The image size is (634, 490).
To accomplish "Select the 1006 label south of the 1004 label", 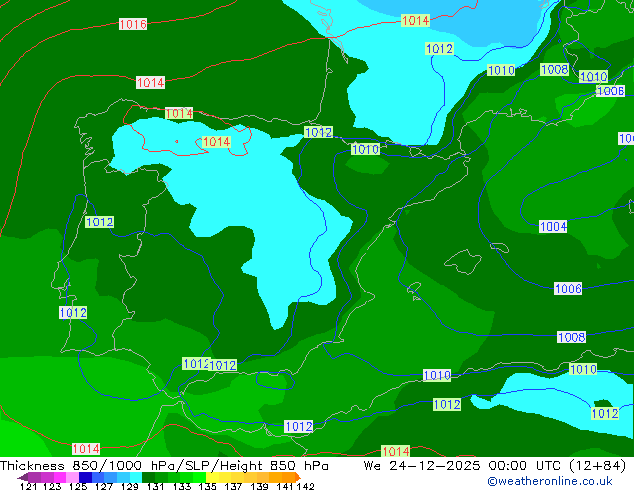I will tap(568, 288).
